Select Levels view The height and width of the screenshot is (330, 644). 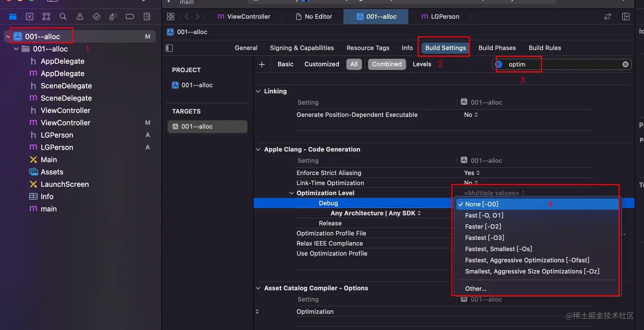click(x=422, y=64)
